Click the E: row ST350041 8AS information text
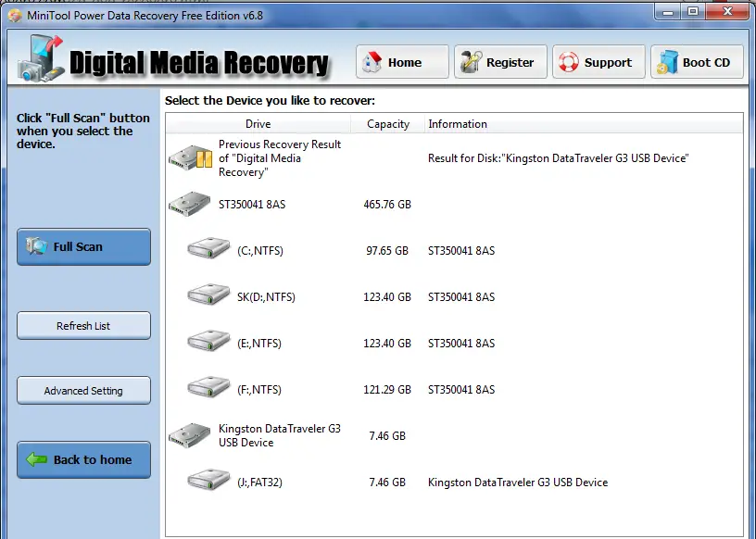The image size is (756, 539). (461, 344)
